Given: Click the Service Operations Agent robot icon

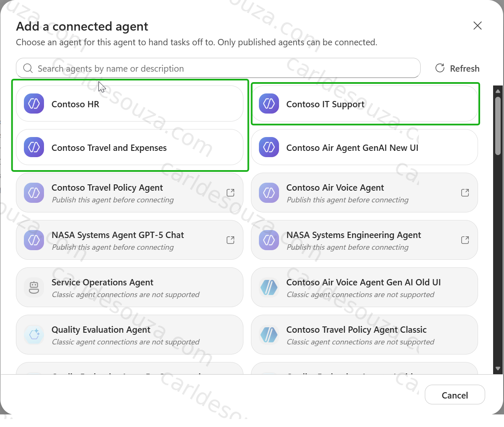Looking at the screenshot, I should (34, 287).
